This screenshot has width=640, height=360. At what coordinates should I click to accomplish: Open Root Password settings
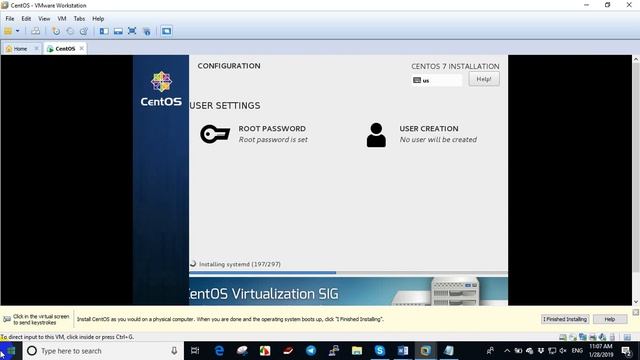tap(272, 134)
